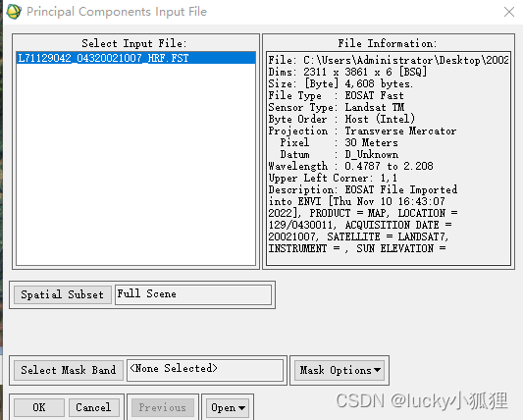Click the Dims: 2311 x 3861 line
523x420 pixels.
(347, 72)
